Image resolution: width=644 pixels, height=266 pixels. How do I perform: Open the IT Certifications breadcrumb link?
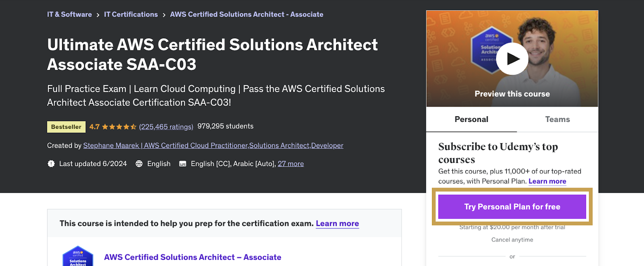tap(131, 14)
